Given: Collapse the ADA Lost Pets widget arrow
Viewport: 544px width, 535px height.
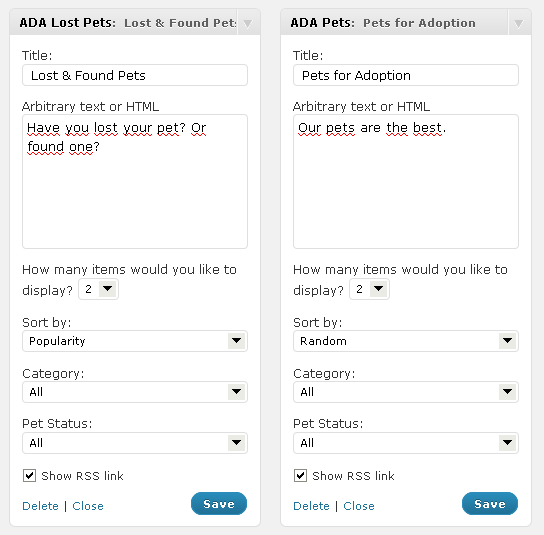Looking at the screenshot, I should click(x=248, y=24).
